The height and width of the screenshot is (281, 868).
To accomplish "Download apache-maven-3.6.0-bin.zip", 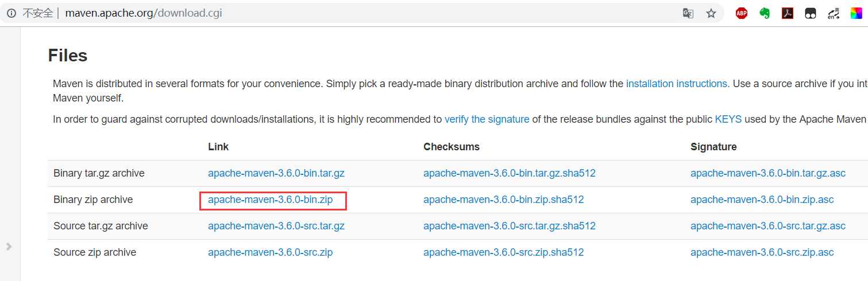I will point(270,200).
